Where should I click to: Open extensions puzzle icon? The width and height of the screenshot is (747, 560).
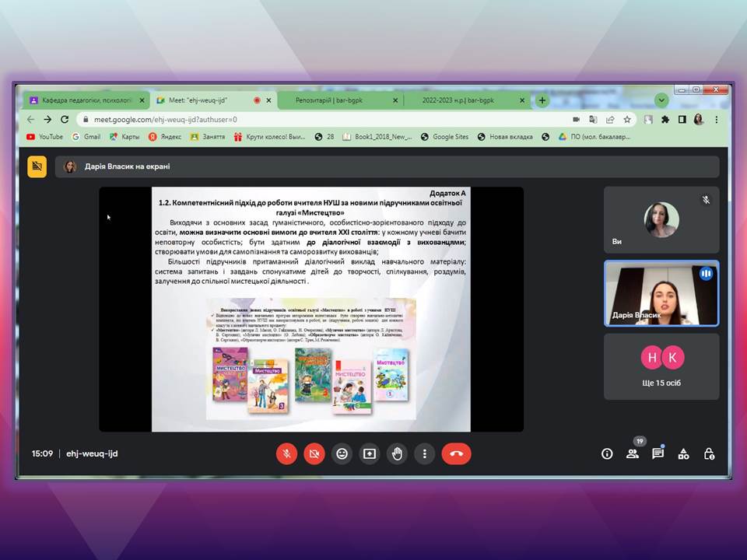[665, 120]
